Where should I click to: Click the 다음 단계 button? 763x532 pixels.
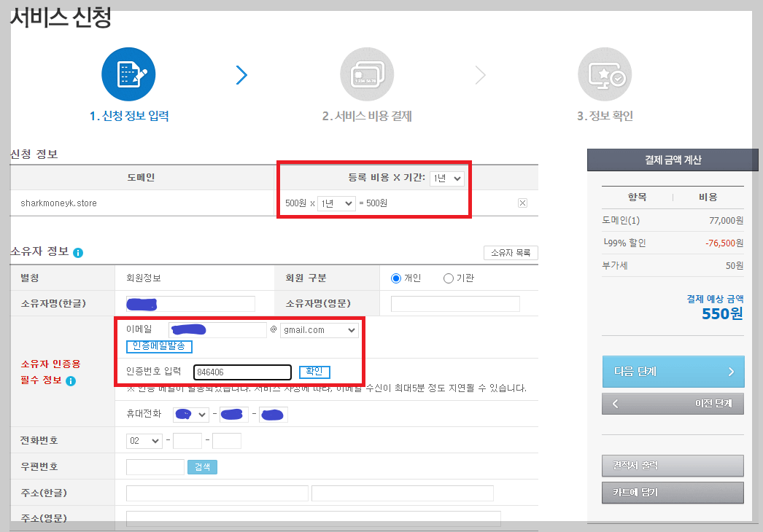coord(672,371)
